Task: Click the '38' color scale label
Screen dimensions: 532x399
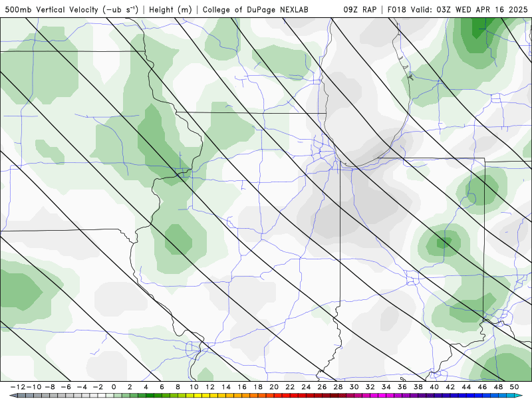Action: tap(418, 387)
